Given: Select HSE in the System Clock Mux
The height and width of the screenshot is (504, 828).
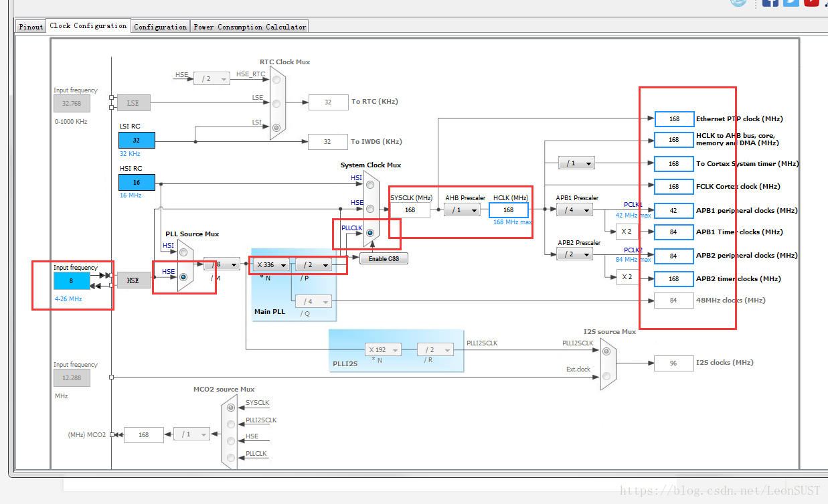Looking at the screenshot, I should pyautogui.click(x=369, y=209).
